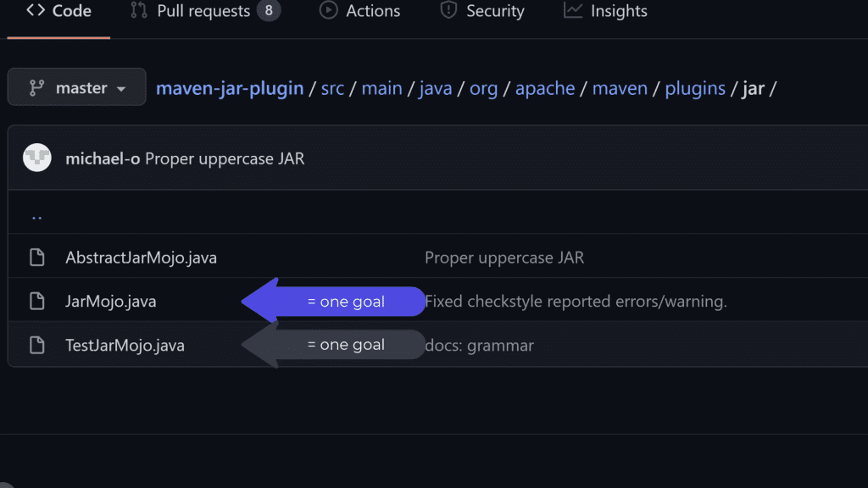Click the file icon beside TestJarMojo.java
Viewport: 868px width, 488px height.
pos(36,345)
